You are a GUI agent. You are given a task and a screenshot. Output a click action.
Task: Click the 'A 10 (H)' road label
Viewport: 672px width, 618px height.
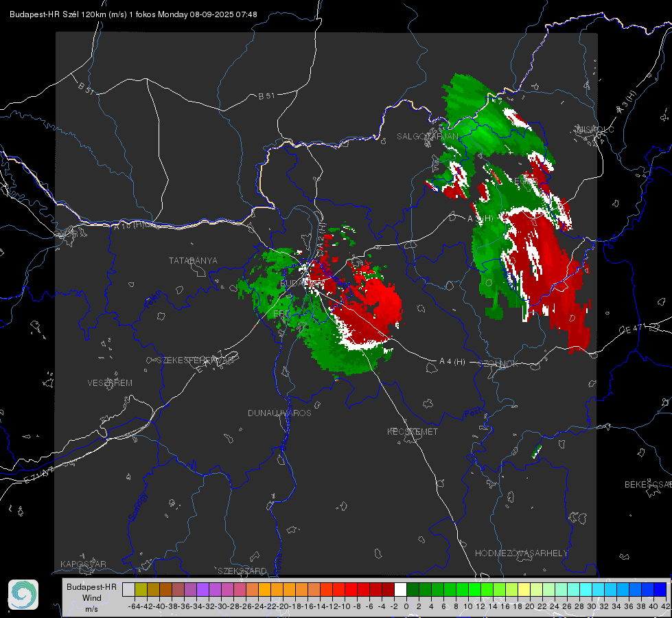[130, 225]
